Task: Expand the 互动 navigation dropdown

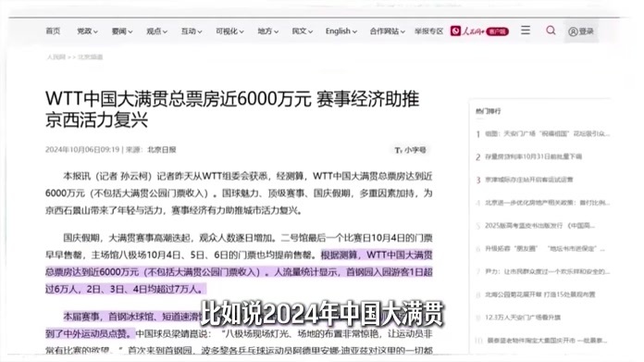Action: point(192,31)
